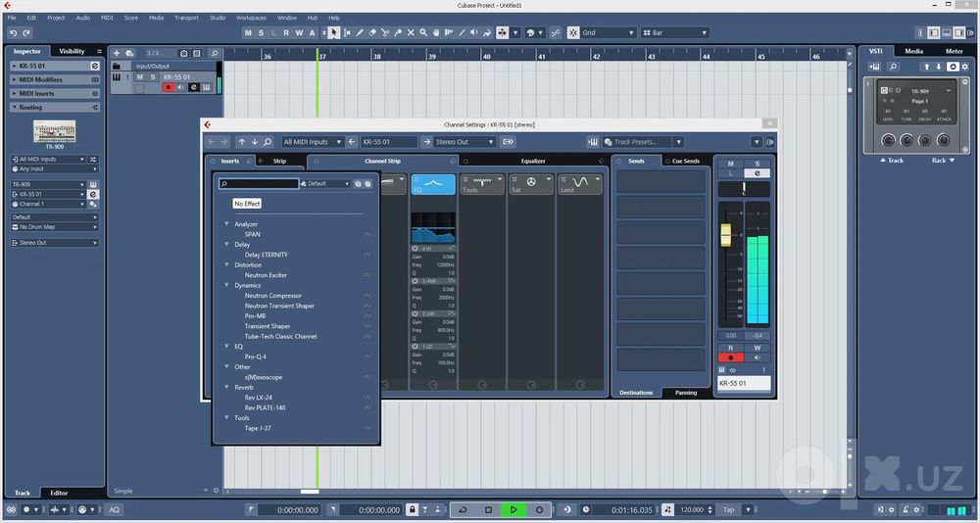This screenshot has width=980, height=523.
Task: Collapse the Dynamics plugin category
Action: [x=227, y=285]
